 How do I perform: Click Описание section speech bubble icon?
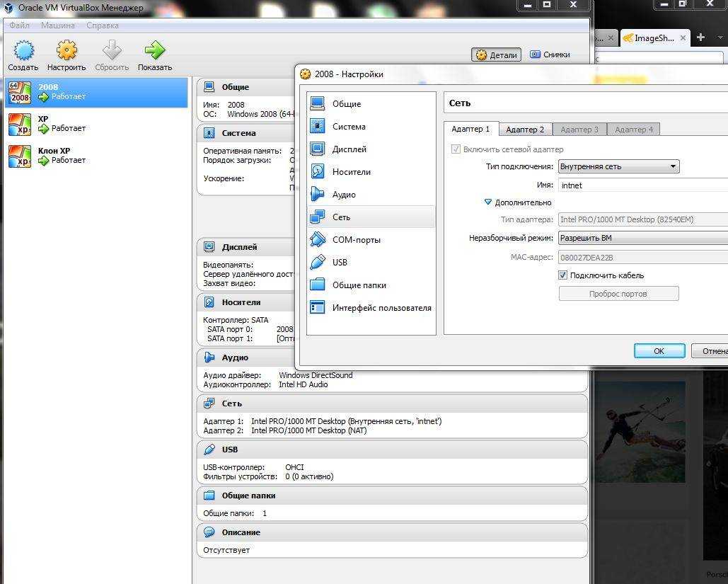coord(209,532)
